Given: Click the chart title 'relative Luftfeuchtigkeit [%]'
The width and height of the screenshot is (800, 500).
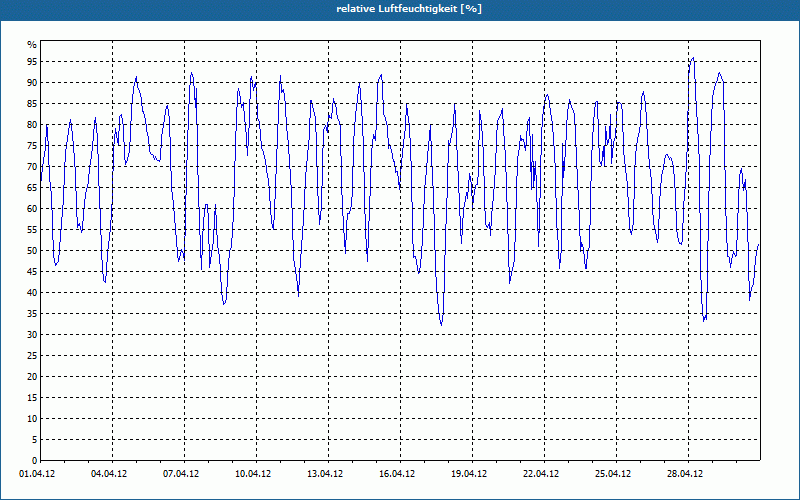Looking at the screenshot, I should pos(409,9).
